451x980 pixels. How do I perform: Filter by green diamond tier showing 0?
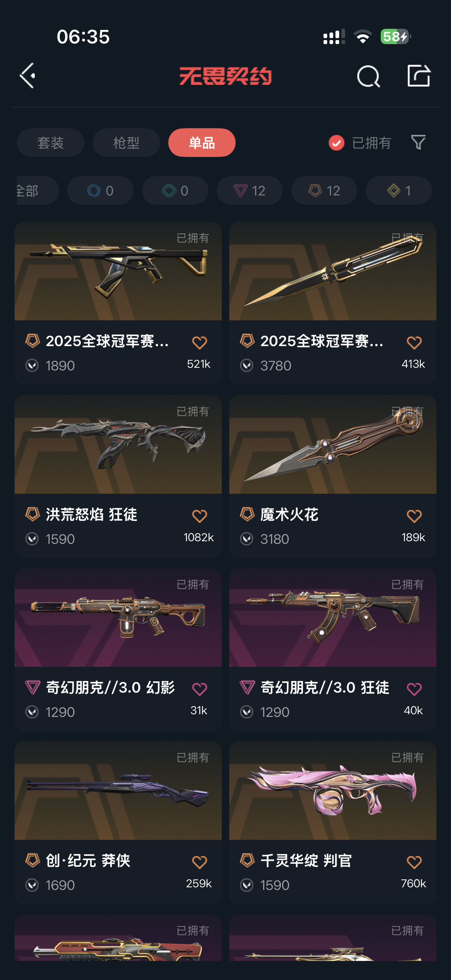click(x=175, y=191)
